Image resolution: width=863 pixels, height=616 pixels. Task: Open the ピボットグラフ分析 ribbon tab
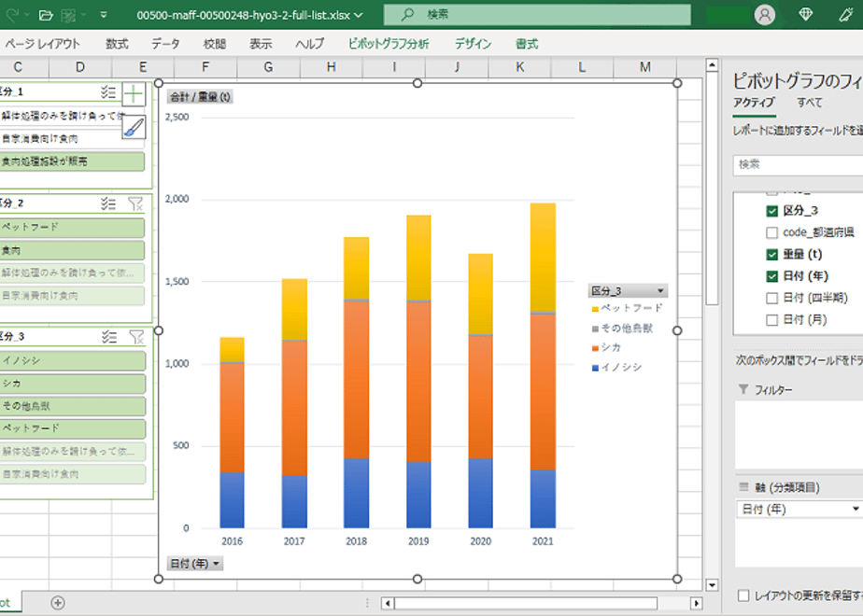pos(389,44)
